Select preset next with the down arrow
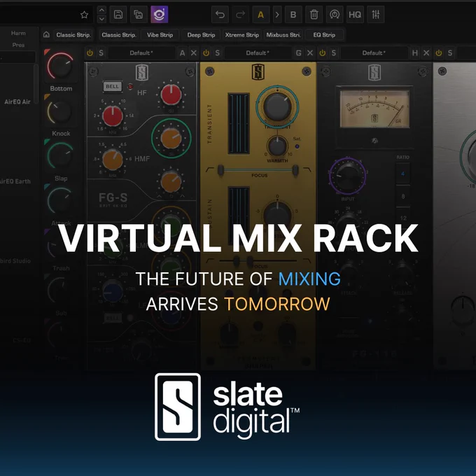The width and height of the screenshot is (476, 476). point(101,19)
